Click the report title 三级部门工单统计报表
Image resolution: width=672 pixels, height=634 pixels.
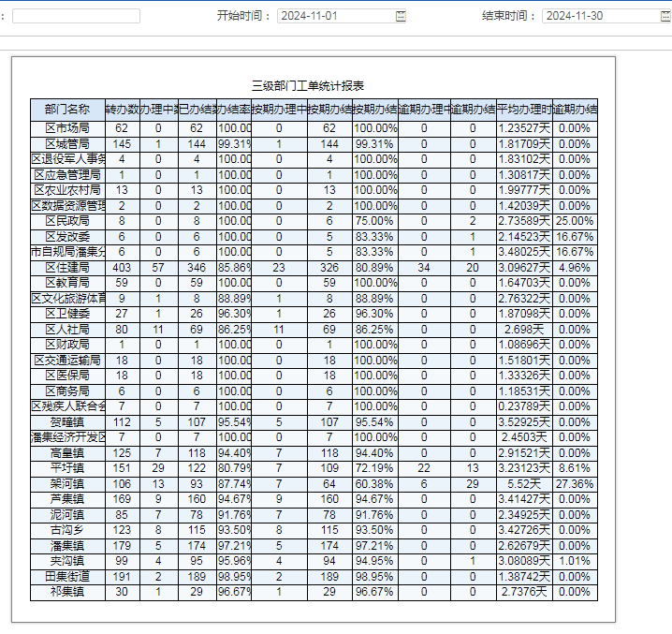pyautogui.click(x=308, y=85)
